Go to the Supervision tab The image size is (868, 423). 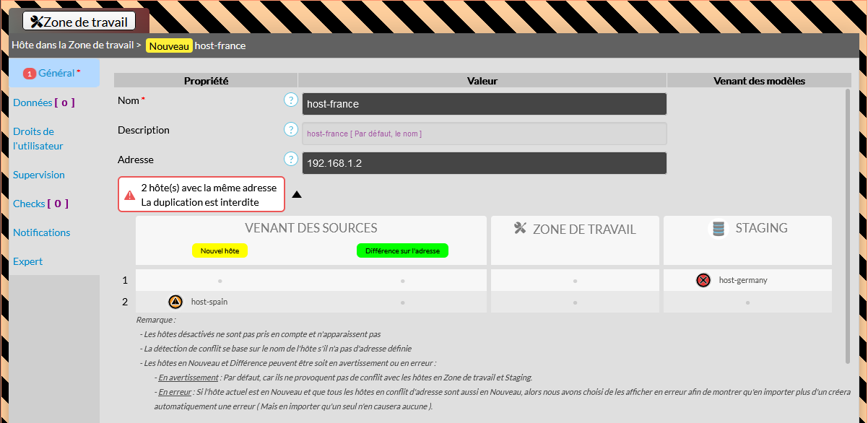(39, 175)
